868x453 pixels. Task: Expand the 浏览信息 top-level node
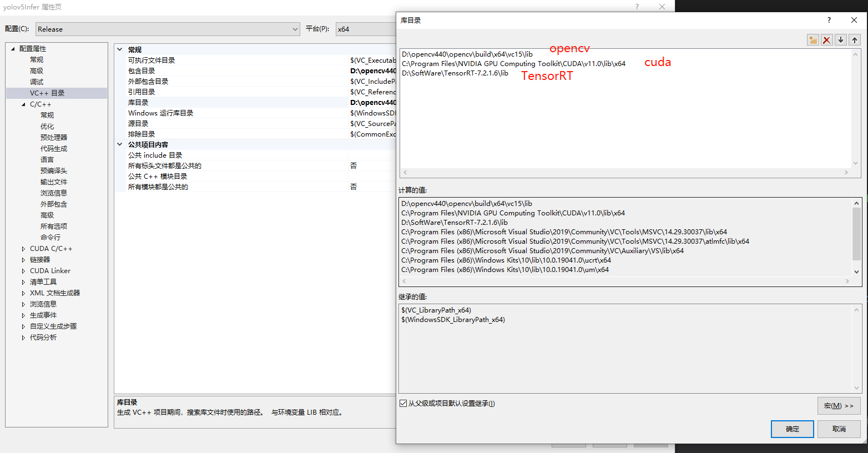(x=23, y=304)
